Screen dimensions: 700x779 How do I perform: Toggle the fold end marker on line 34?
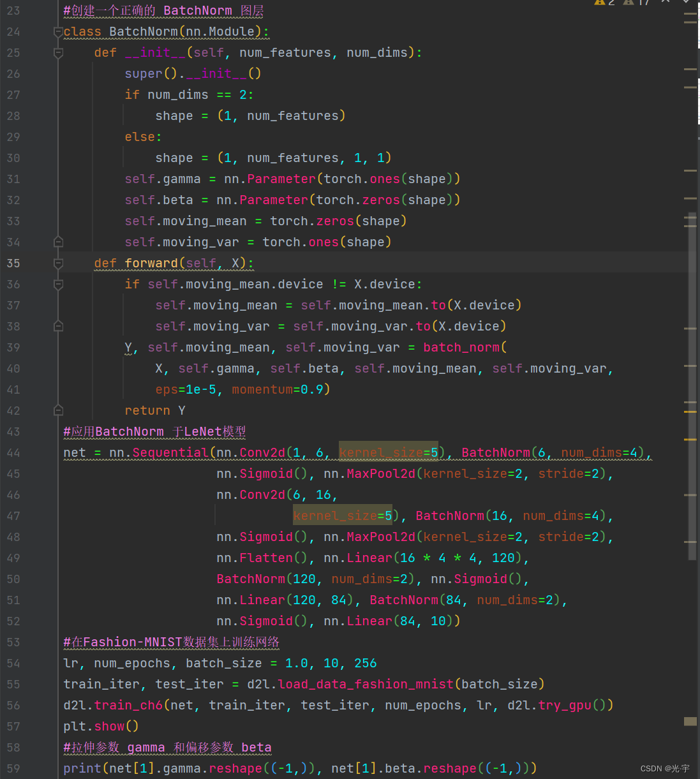coord(58,242)
